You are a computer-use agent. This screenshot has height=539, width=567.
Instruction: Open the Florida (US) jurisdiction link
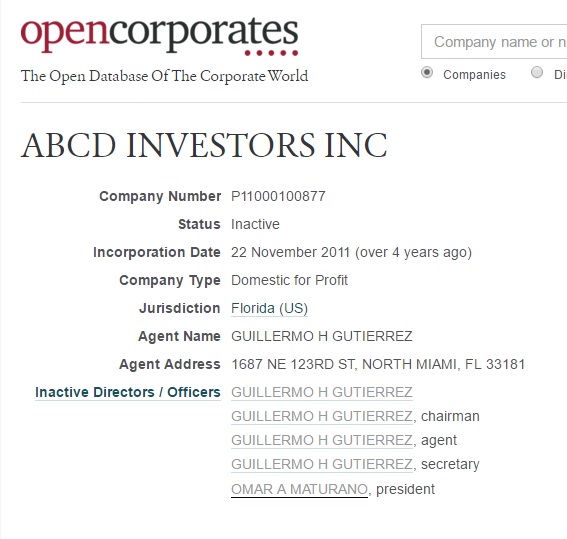(269, 308)
